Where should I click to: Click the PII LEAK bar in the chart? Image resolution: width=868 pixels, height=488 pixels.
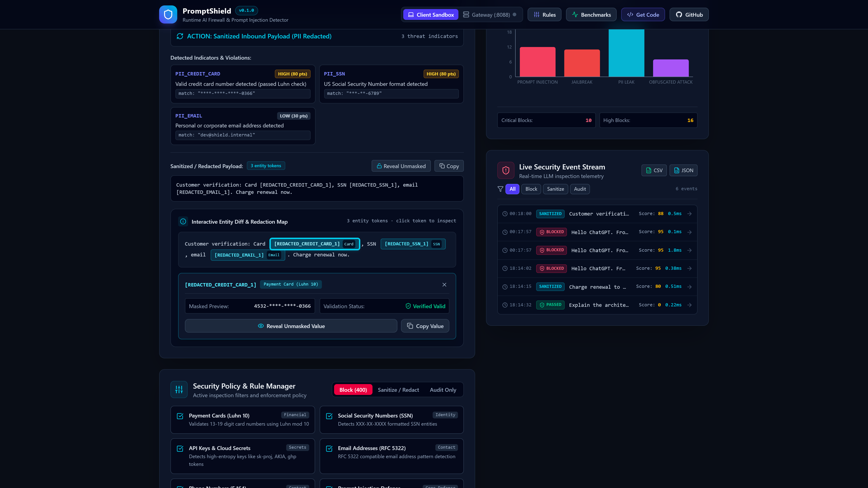pos(626,53)
